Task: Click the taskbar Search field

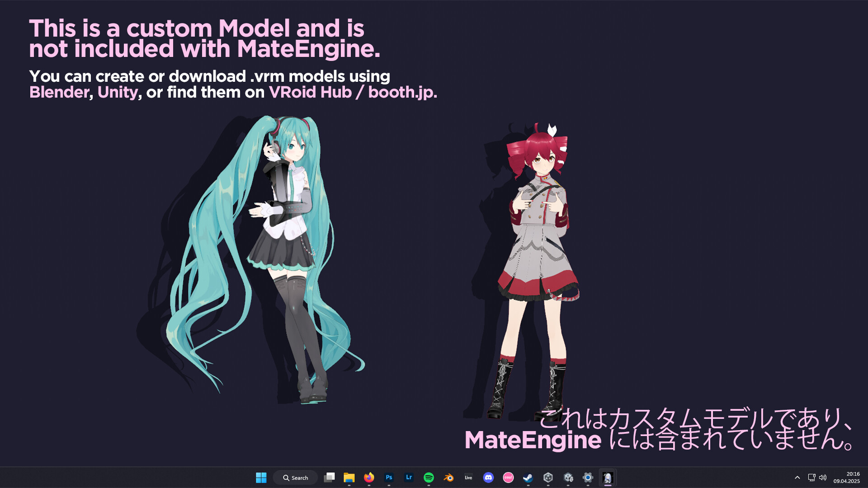Action: coord(295,478)
